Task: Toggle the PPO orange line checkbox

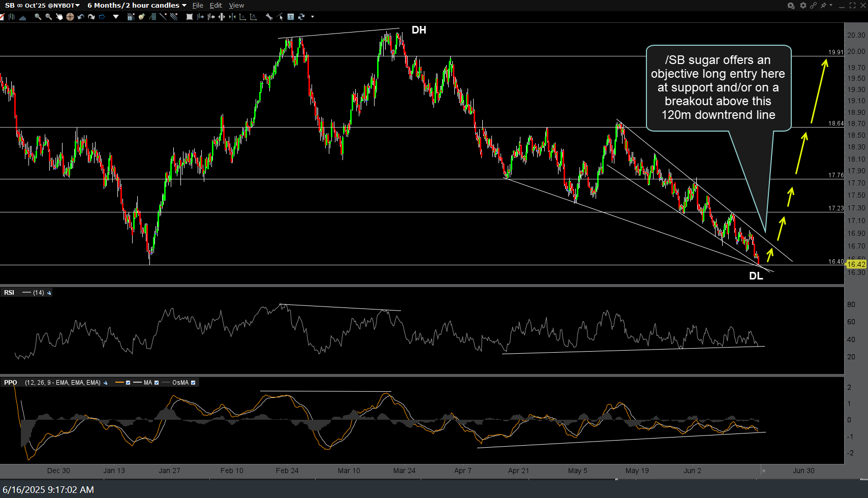Action: point(128,383)
